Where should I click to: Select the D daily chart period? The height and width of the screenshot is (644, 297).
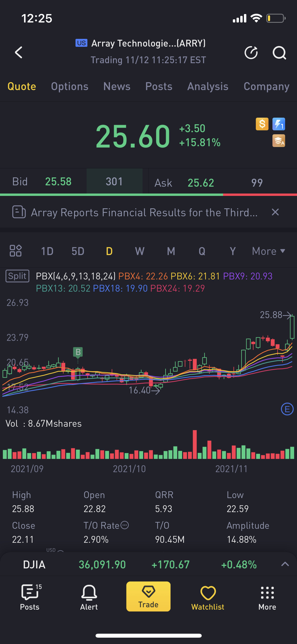[109, 251]
